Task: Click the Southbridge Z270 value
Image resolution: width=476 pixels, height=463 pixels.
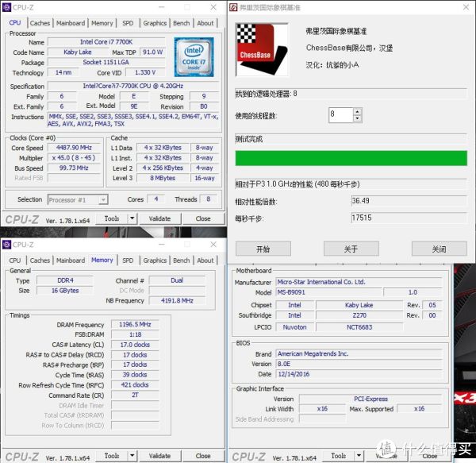Action: pos(359,315)
